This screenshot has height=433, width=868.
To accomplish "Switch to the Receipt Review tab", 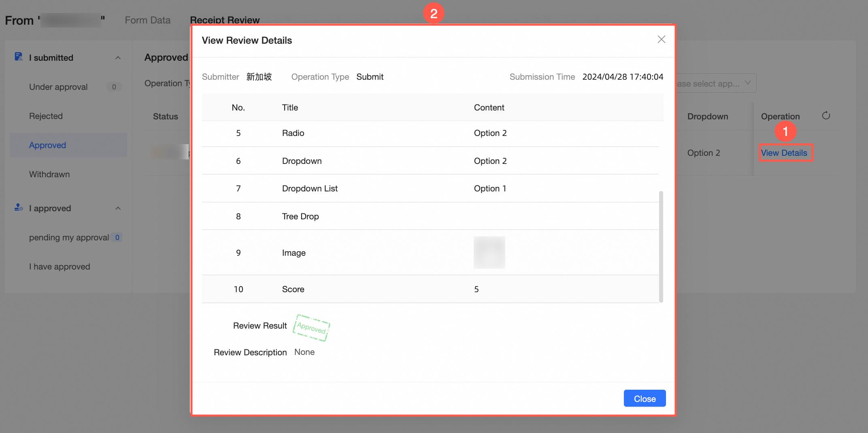I will 225,20.
